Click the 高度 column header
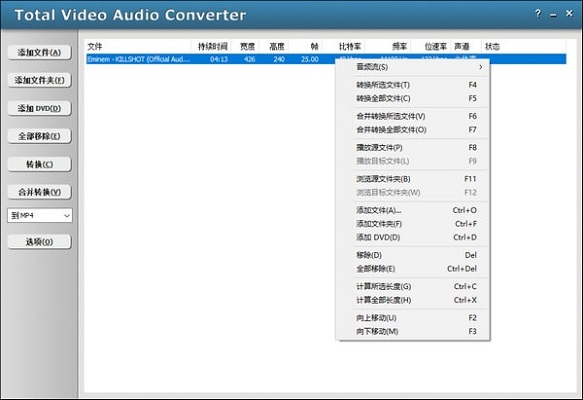The height and width of the screenshot is (400, 583). coord(274,46)
